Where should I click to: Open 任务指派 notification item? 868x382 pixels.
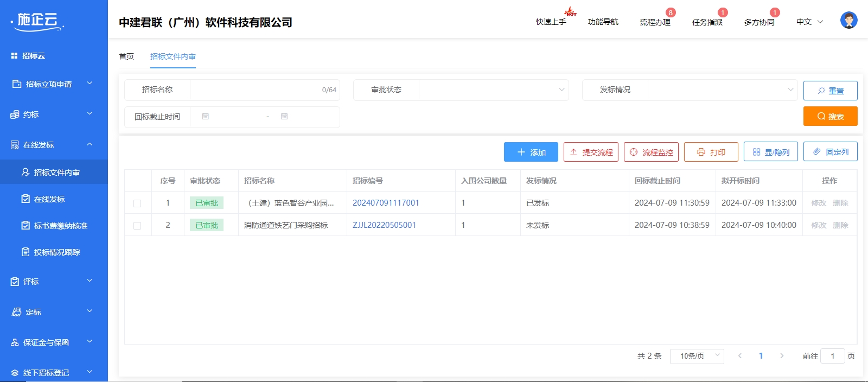[x=707, y=22]
